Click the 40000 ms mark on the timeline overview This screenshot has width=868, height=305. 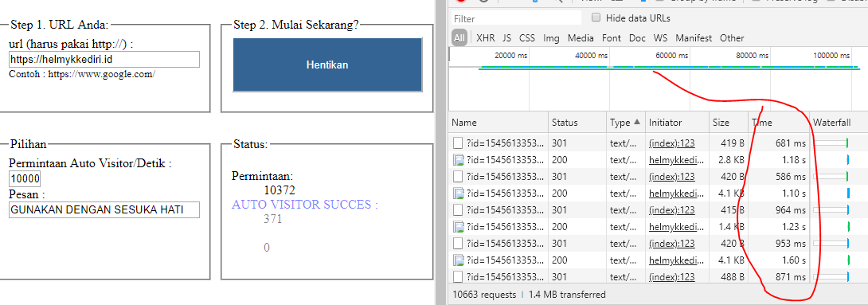[x=591, y=56]
